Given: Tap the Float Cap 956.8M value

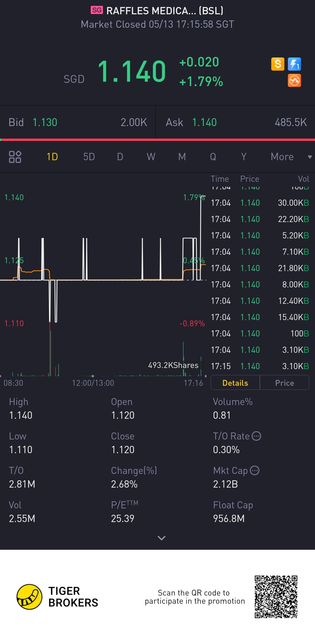Looking at the screenshot, I should click(x=229, y=519).
